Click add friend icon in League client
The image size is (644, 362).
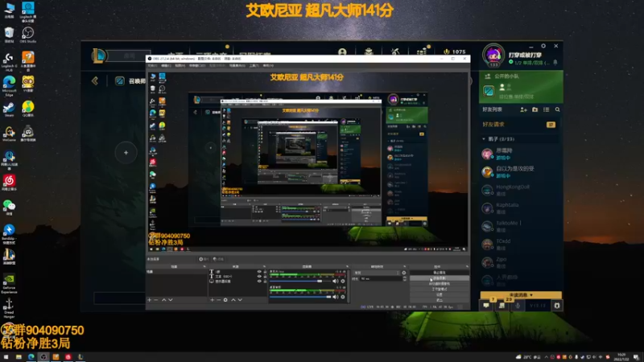click(x=524, y=109)
